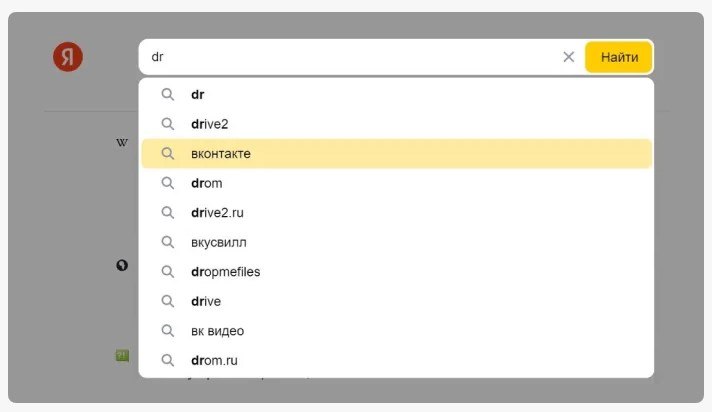Select the suggestion "drive2"
Image resolution: width=712 pixels, height=412 pixels.
pyautogui.click(x=396, y=124)
